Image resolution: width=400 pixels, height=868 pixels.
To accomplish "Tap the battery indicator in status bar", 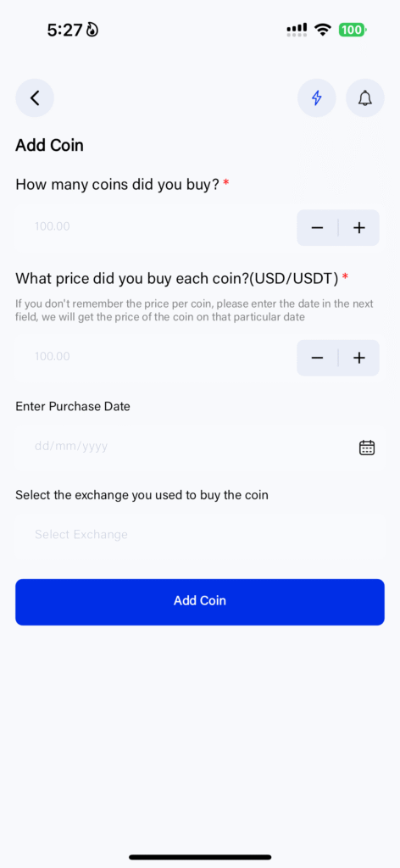I will (x=353, y=30).
